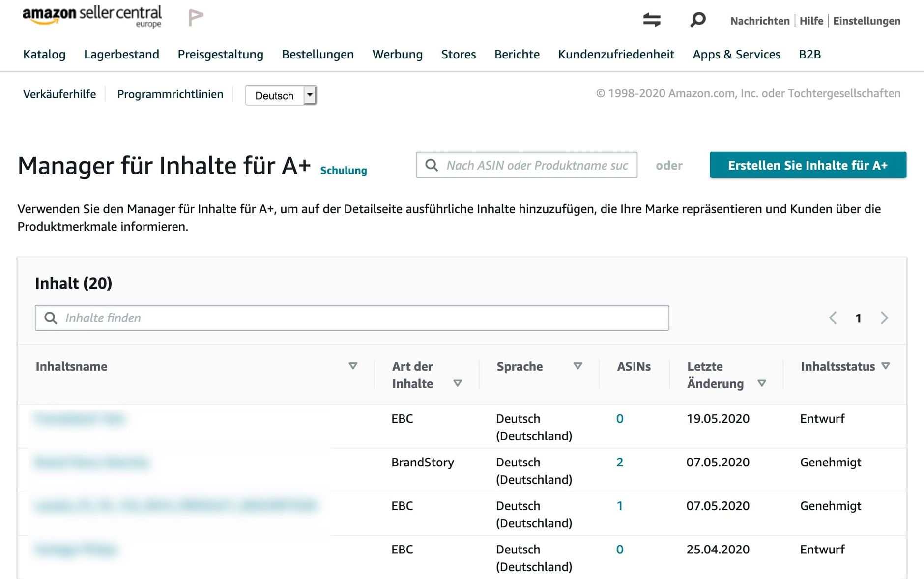Go to next page arrow
Viewport: 924px width, 579px height.
884,318
